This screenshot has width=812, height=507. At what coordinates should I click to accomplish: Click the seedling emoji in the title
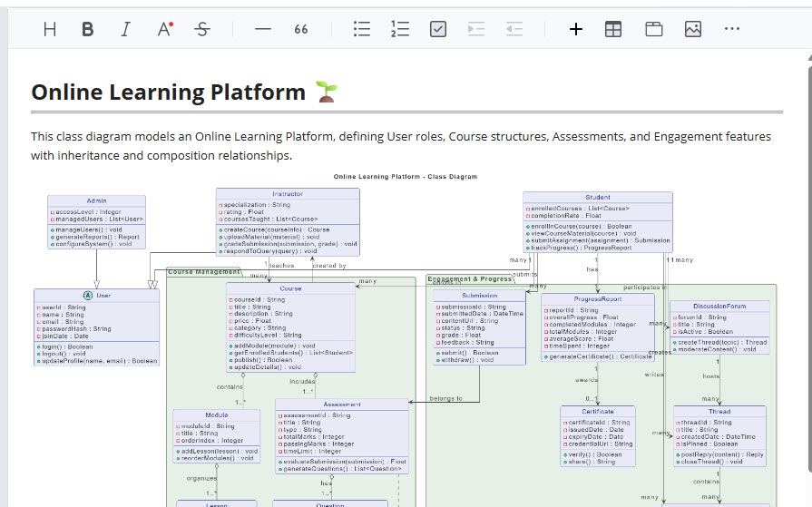pos(327,92)
